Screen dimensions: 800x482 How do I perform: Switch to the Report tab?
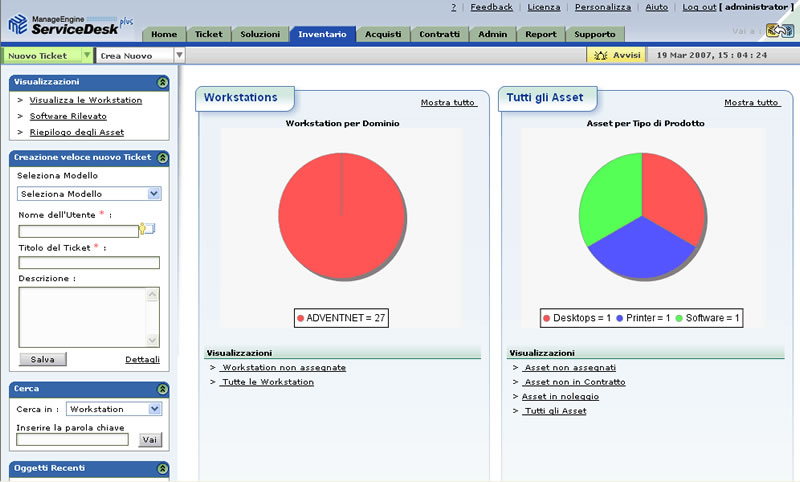coord(540,34)
